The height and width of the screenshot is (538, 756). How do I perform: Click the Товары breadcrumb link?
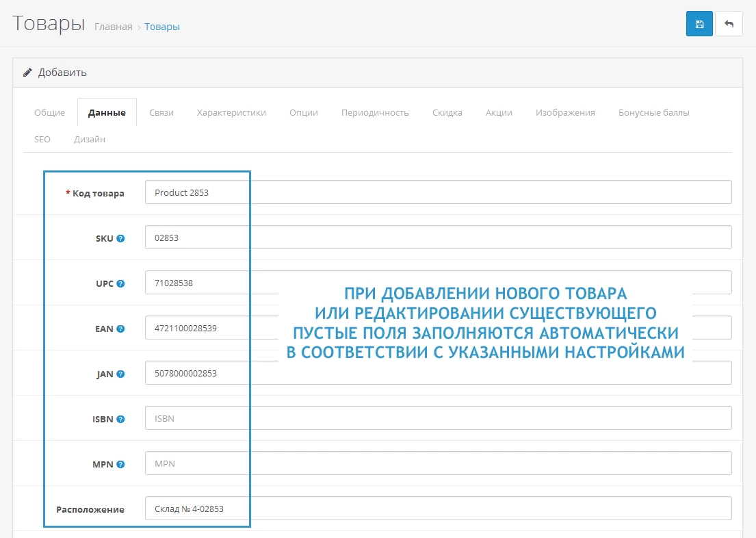point(162,27)
